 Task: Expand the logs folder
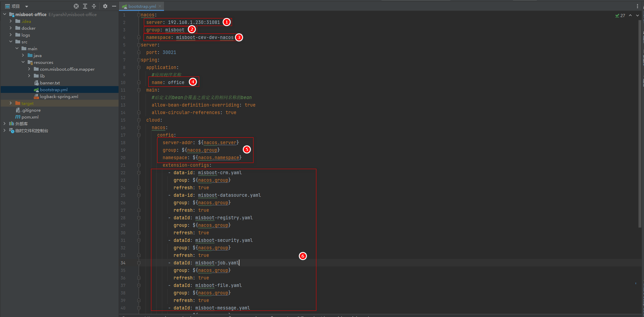[11, 35]
